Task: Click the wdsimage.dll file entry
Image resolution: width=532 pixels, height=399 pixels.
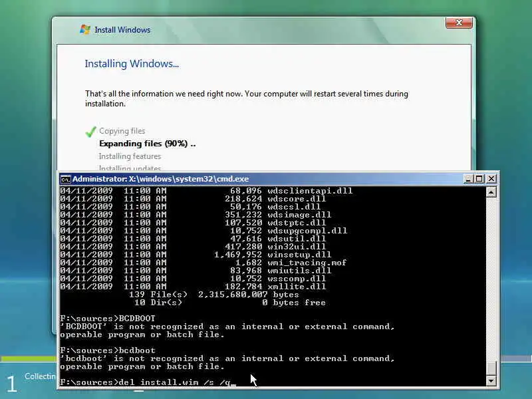Action: [x=196, y=215]
